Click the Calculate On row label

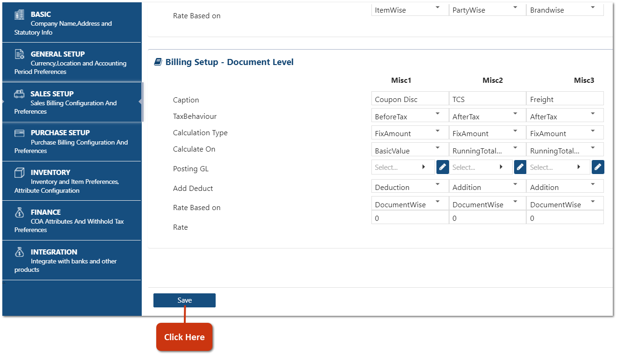(x=194, y=149)
